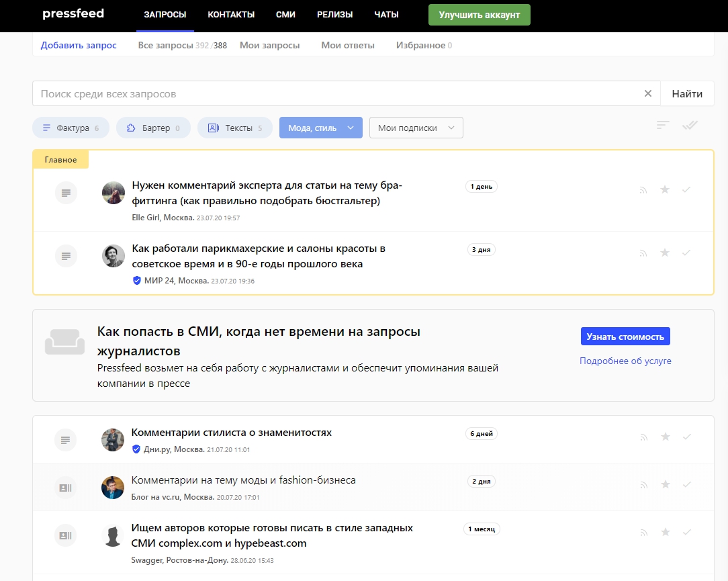This screenshot has width=728, height=581.
Task: Star the MIR 24 hairdressers request
Action: point(665,253)
